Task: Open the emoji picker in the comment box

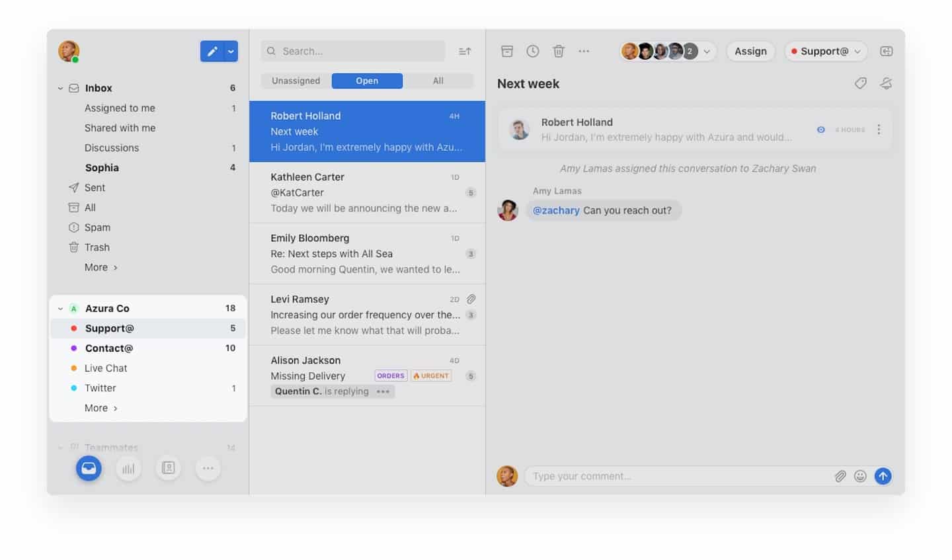Action: [x=860, y=476]
